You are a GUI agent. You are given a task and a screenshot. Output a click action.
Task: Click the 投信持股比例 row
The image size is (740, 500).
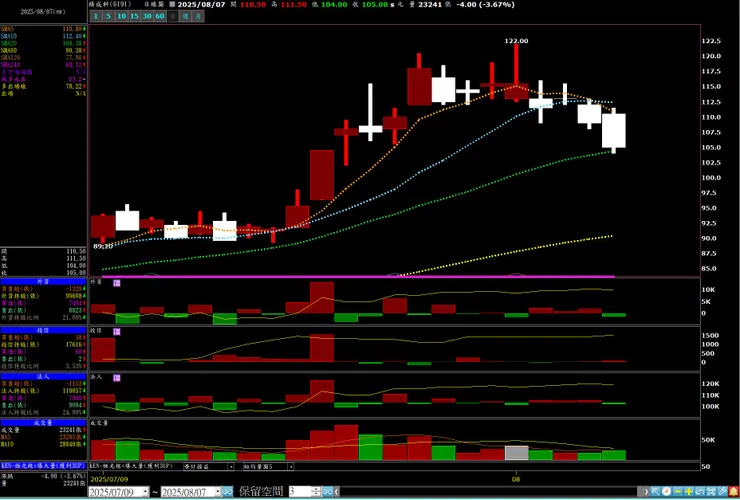pyautogui.click(x=43, y=366)
